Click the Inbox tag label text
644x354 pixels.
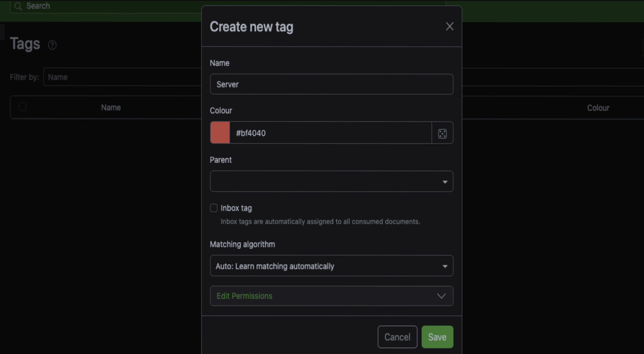pyautogui.click(x=236, y=208)
